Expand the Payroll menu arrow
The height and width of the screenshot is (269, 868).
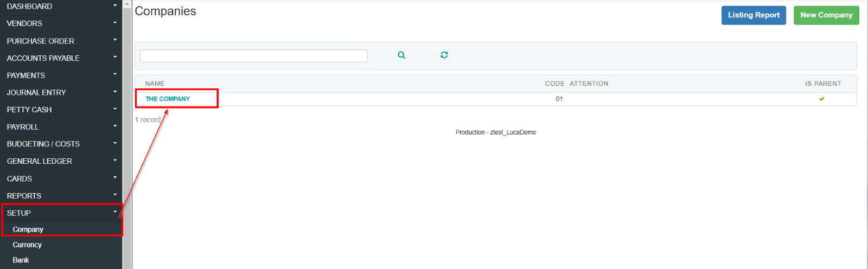115,126
